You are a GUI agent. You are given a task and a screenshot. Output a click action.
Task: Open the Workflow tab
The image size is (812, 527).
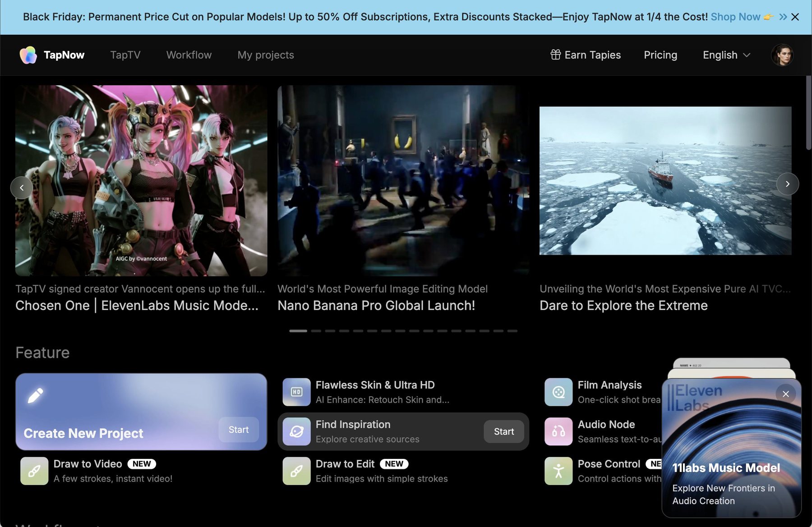click(189, 55)
